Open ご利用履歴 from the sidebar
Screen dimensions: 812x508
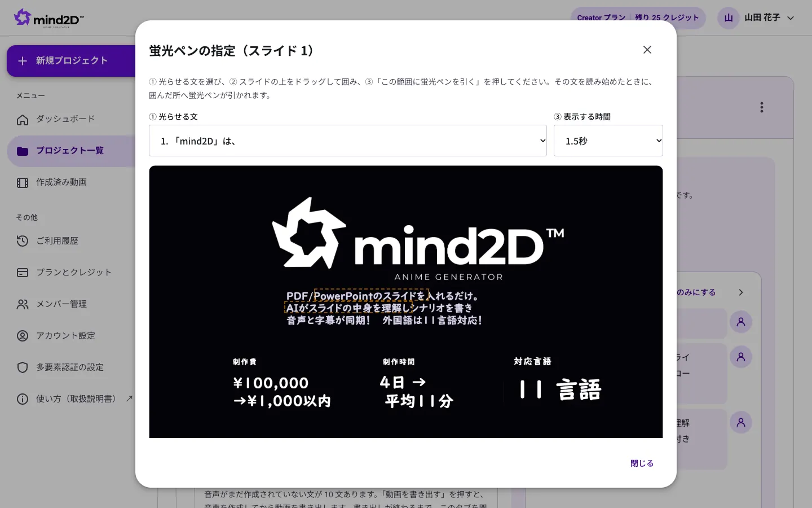pyautogui.click(x=71, y=241)
